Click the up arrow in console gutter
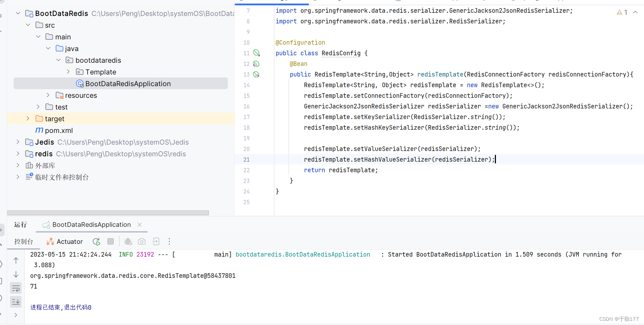Image resolution: width=644 pixels, height=325 pixels. tap(16, 260)
